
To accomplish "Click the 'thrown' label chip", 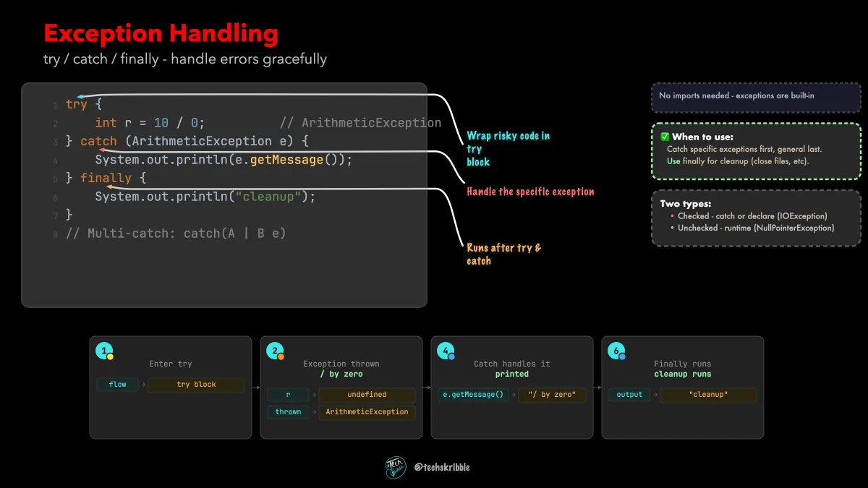I will pyautogui.click(x=288, y=412).
